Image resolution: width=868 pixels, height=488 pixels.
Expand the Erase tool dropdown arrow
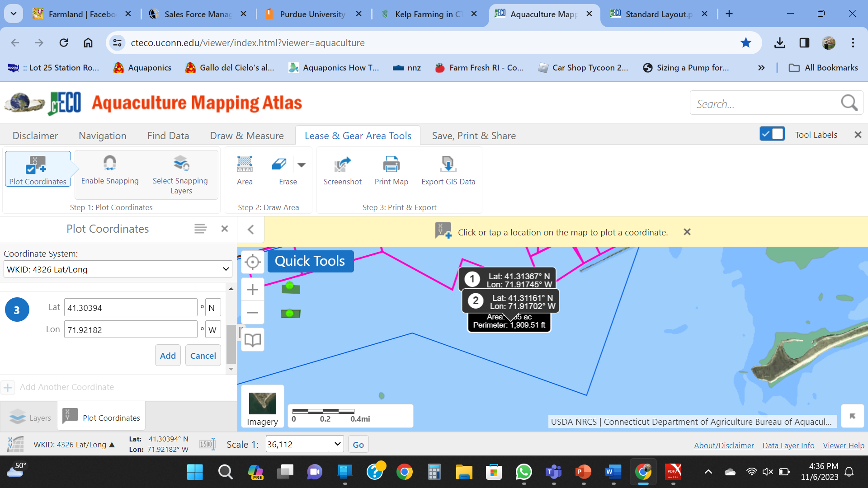tap(302, 165)
